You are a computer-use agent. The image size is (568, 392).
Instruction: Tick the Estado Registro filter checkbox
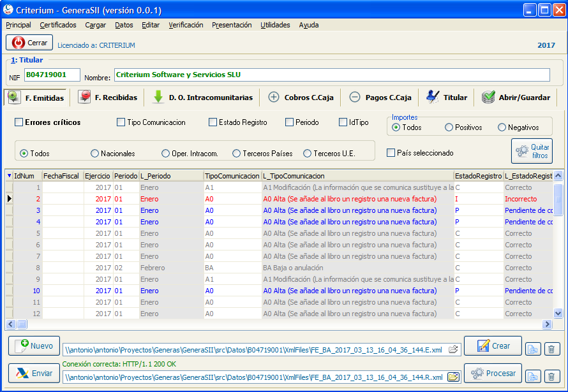(x=213, y=122)
